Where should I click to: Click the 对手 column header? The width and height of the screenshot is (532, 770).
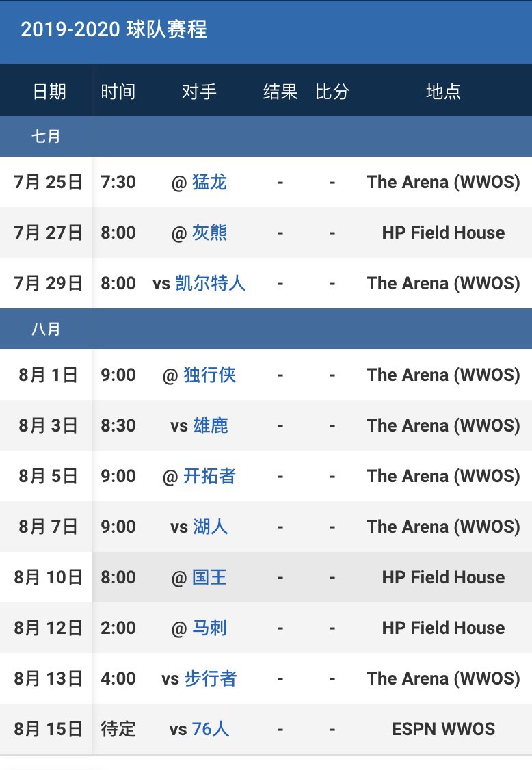pyautogui.click(x=199, y=92)
